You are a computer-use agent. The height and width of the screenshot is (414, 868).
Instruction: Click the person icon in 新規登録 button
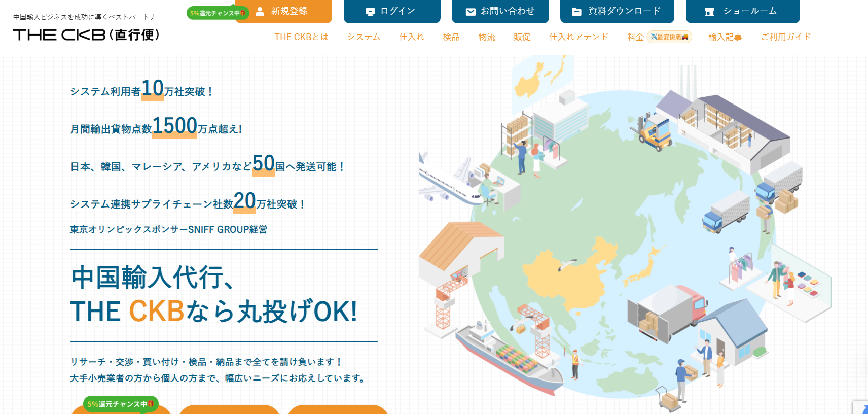tap(260, 11)
